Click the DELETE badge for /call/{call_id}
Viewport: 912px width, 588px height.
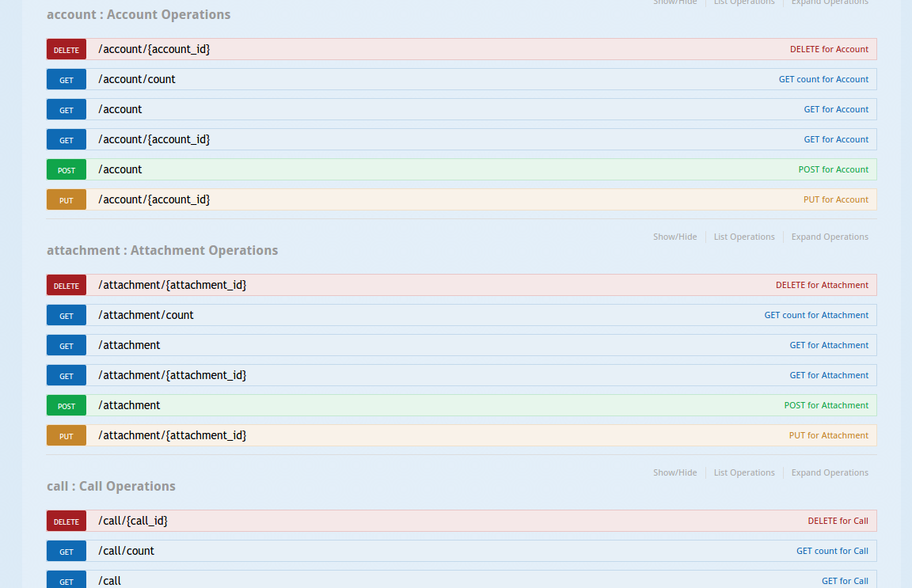[x=66, y=522]
